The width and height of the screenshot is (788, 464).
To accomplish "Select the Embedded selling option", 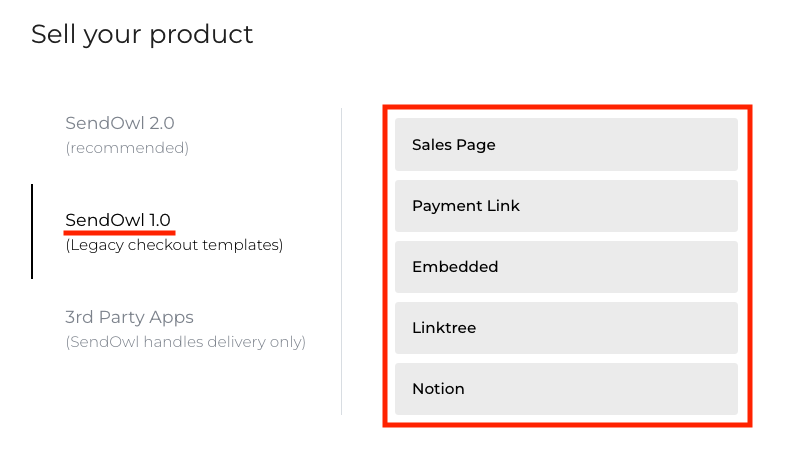I will tap(566, 267).
